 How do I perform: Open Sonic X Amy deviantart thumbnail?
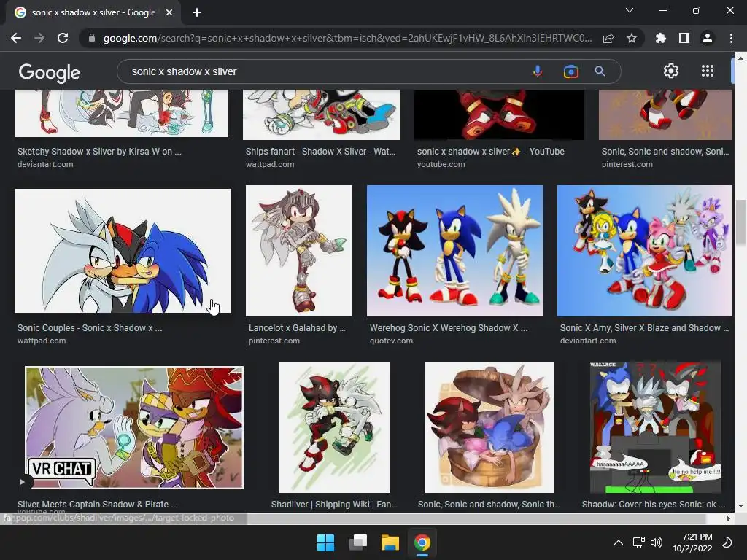pos(645,251)
